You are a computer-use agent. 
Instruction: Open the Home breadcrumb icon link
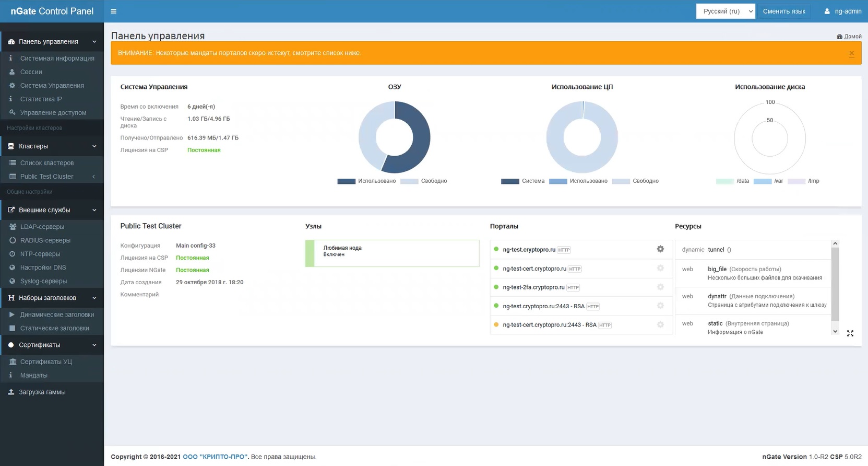pyautogui.click(x=839, y=37)
